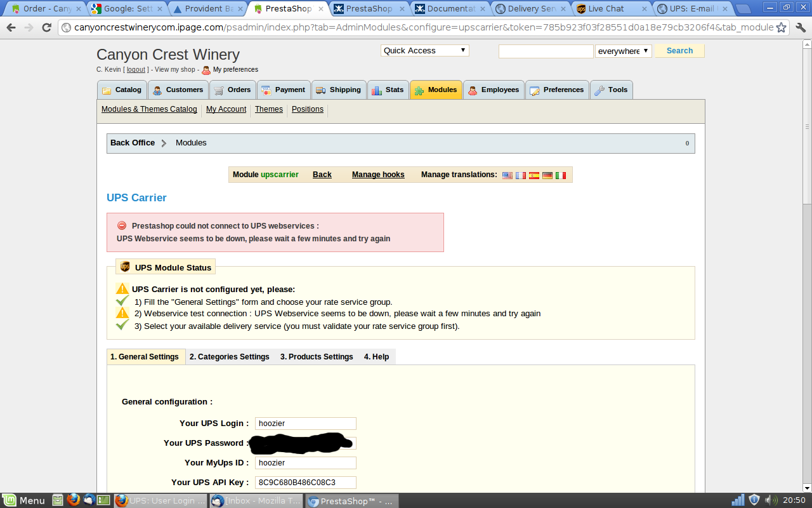Select the 1. General Settings tab
This screenshot has width=812, height=508.
click(x=145, y=357)
